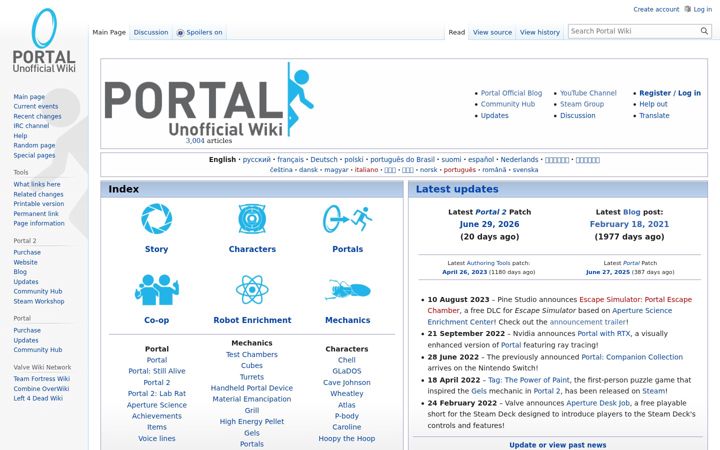Screen dimensions: 720x450
Task: Switch language to Deutsch
Action: (324, 159)
